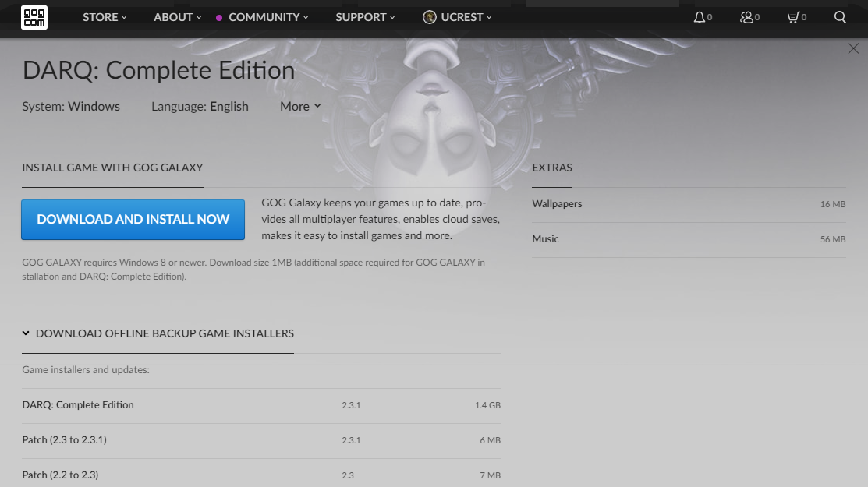Download Patch (2.3 to 2.3.1)

[261, 440]
